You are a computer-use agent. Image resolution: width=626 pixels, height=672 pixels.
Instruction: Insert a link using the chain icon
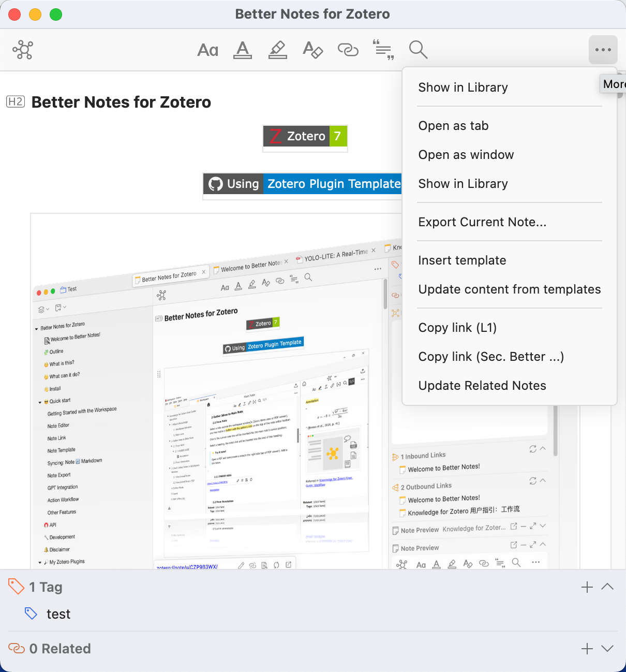(x=348, y=50)
